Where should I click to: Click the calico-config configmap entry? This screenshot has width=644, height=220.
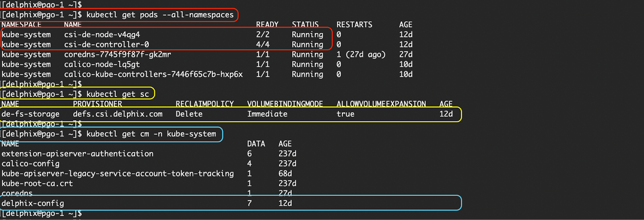pos(31,164)
